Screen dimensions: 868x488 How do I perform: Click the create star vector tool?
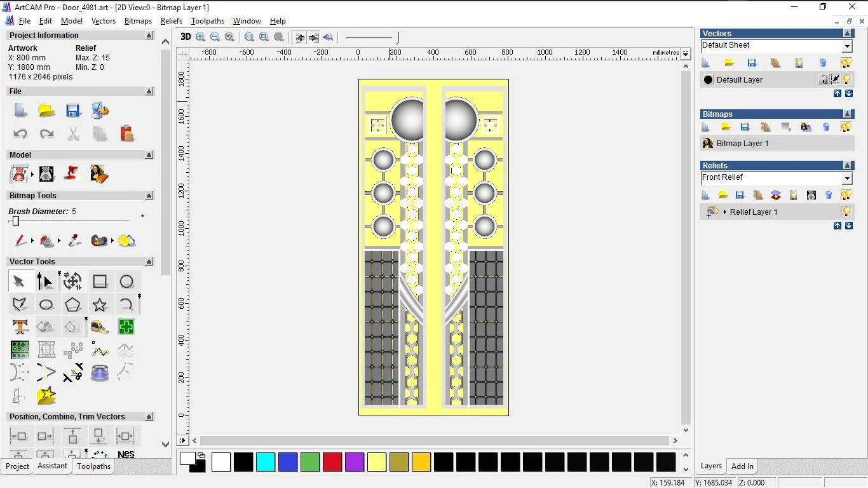100,304
